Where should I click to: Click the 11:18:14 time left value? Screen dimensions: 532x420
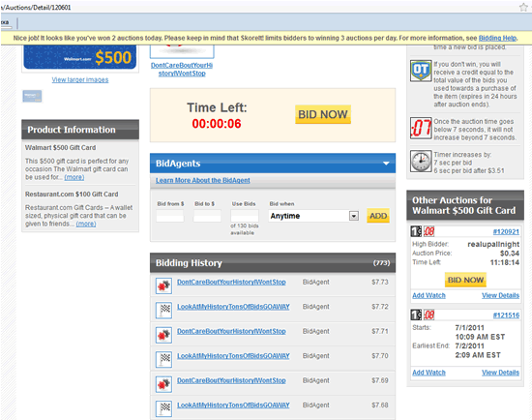pos(505,262)
